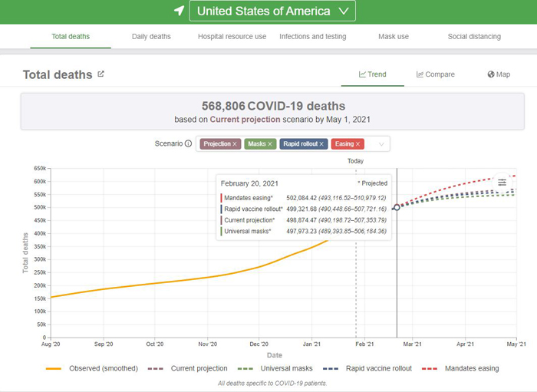Click the Rapid vaccine rollout tooltip row
The image size is (537, 392).
(x=304, y=209)
